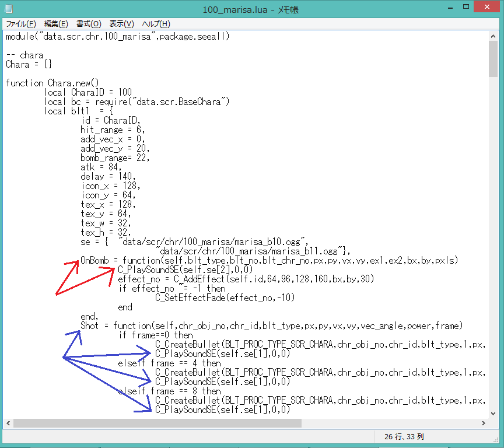Click the horizontal scrollbar right arrow
The image size is (504, 448).
point(484,423)
